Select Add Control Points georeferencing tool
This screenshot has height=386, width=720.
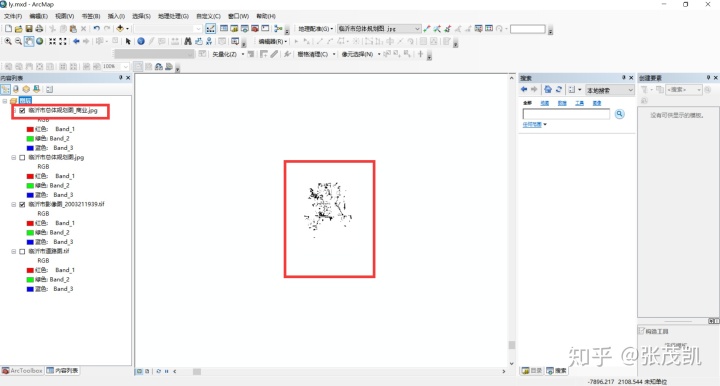(x=427, y=29)
